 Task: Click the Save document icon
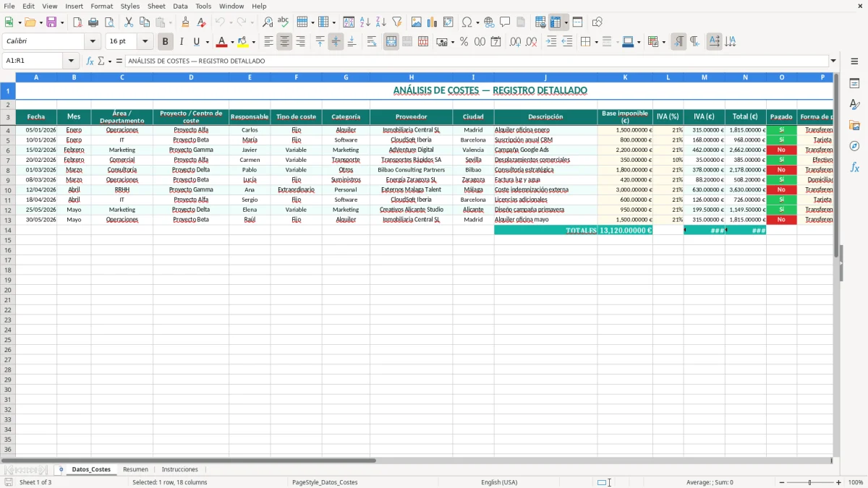[x=51, y=22]
